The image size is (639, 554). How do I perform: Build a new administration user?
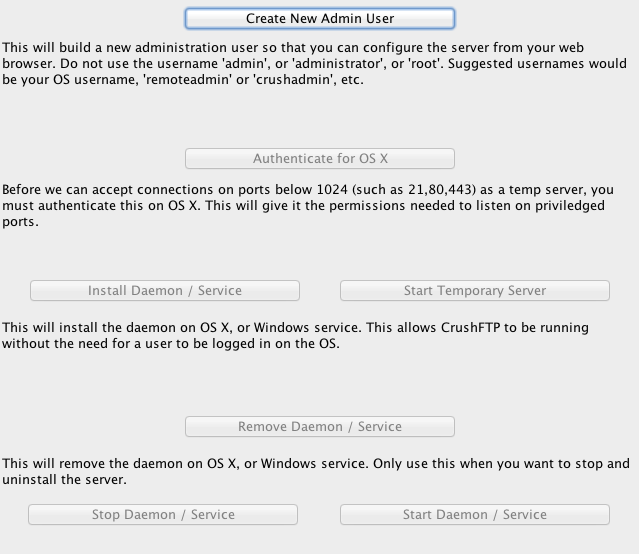(x=320, y=18)
